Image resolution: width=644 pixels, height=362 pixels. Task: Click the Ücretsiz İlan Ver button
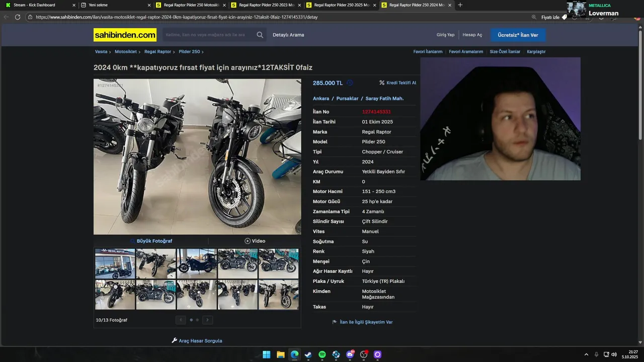[518, 35]
